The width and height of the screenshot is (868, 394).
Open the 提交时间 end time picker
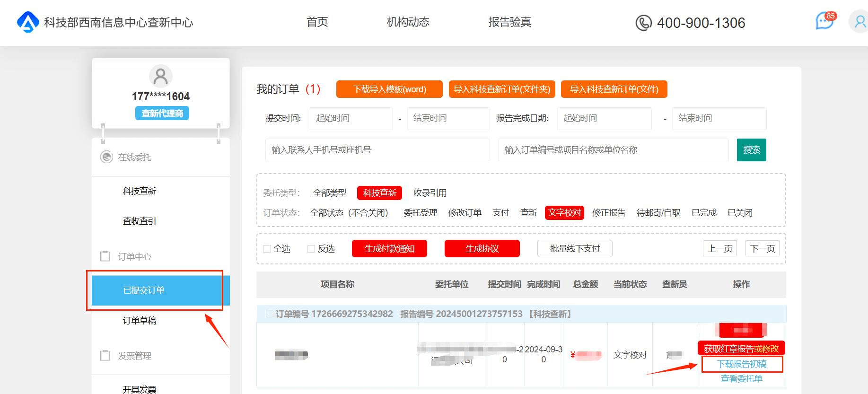pyautogui.click(x=448, y=118)
